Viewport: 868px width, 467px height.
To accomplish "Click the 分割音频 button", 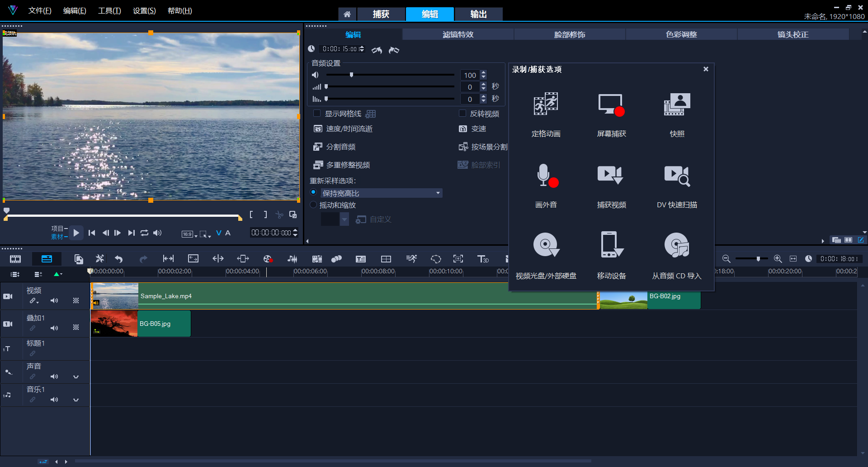I will pos(335,147).
